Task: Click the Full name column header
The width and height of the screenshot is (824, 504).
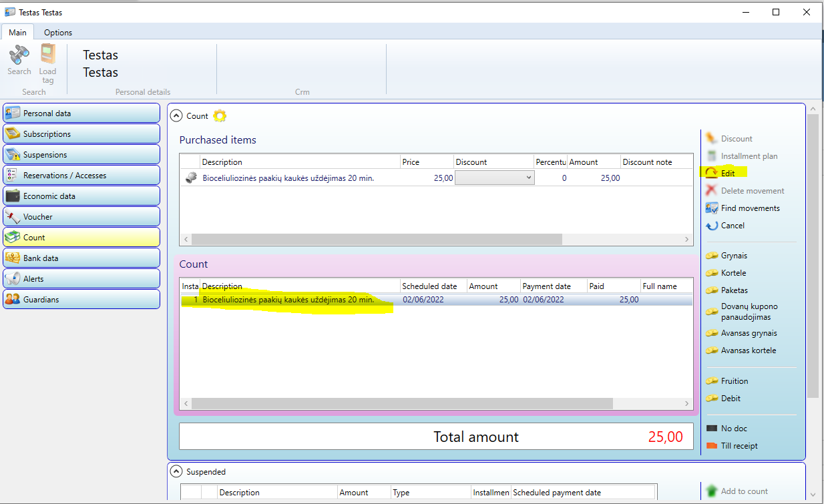Action: [x=667, y=286]
